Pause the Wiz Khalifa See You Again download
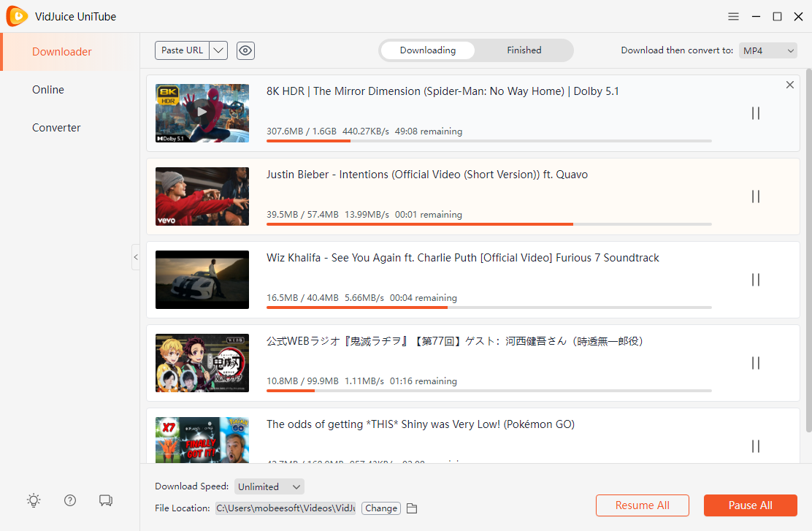Screen dimensions: 812x531 point(756,280)
